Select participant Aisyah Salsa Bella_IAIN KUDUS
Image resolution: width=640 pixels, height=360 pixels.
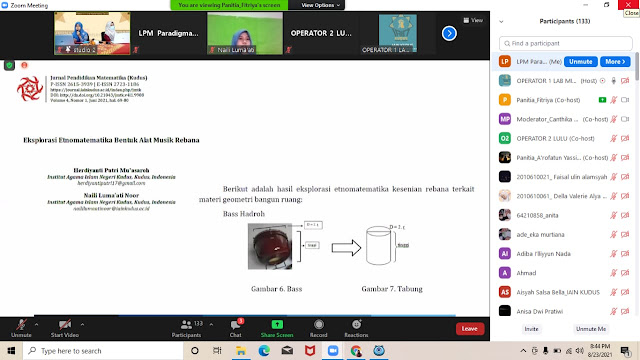(563, 292)
